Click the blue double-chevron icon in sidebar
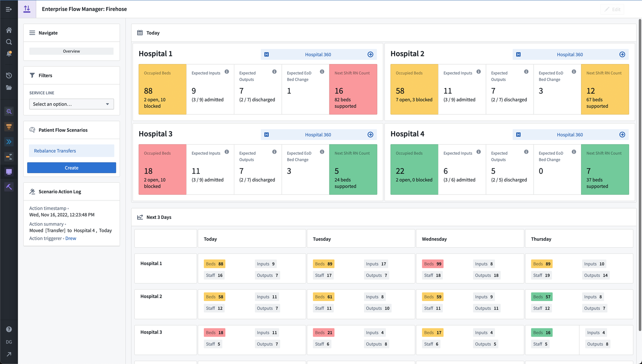The image size is (642, 364). pos(9,142)
